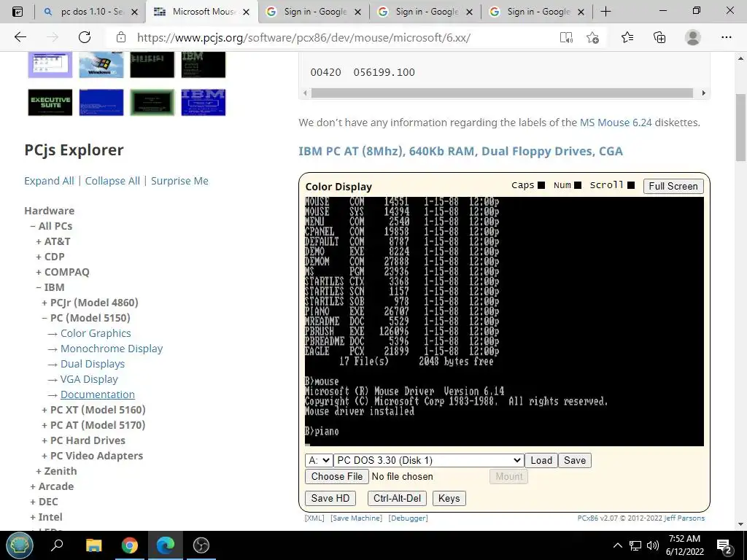This screenshot has height=560, width=747.
Task: Expand PCjr (Model 4860) node
Action: click(x=90, y=303)
